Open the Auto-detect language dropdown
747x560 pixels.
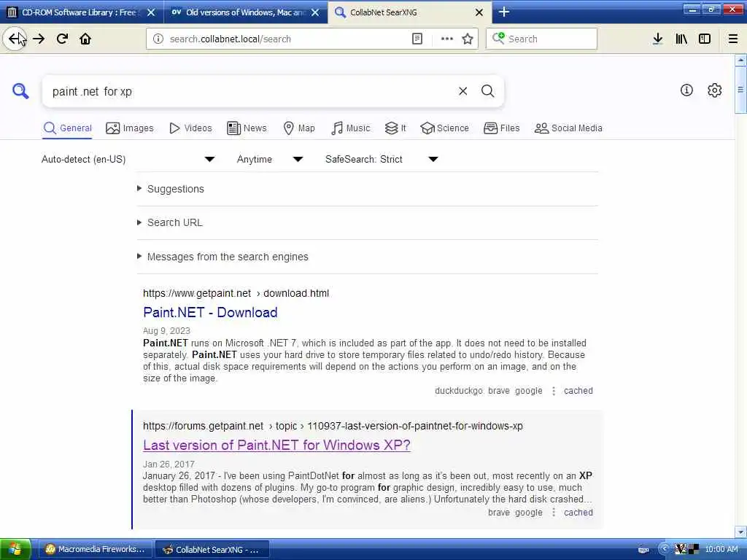(x=128, y=159)
